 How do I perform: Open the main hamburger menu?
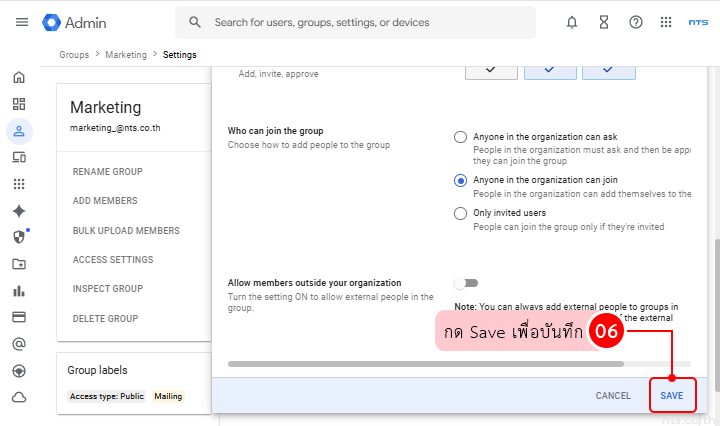click(x=22, y=22)
